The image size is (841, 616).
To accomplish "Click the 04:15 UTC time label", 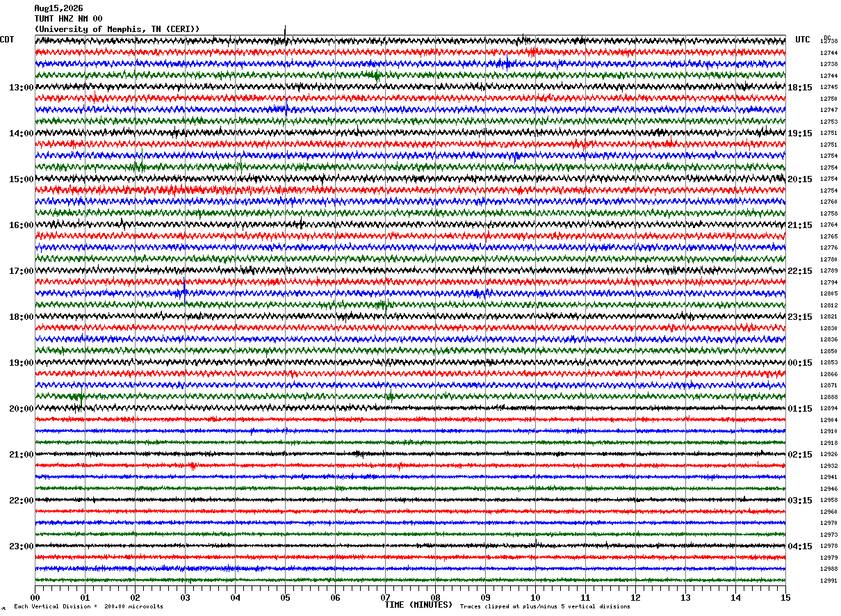I will point(800,546).
